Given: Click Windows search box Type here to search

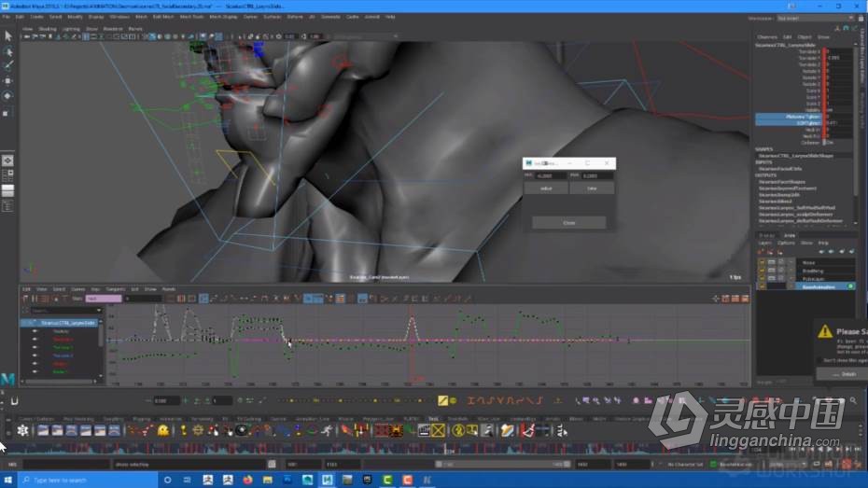Looking at the screenshot, I should (89, 480).
